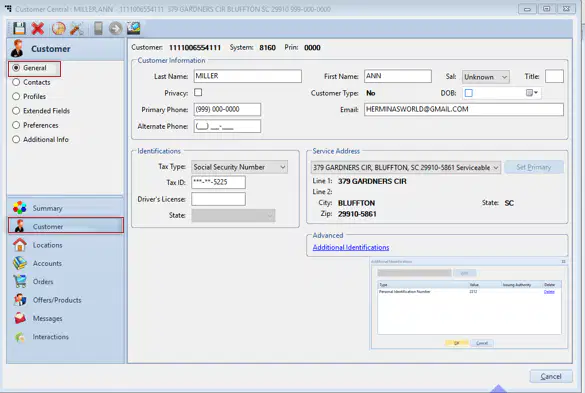585x393 pixels.
Task: Open the Orders section
Action: point(43,282)
